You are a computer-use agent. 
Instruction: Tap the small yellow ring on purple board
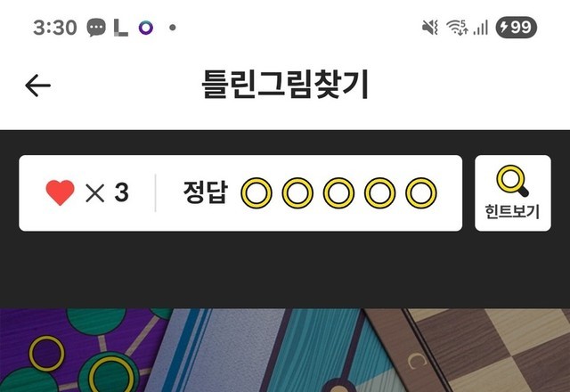click(46, 354)
